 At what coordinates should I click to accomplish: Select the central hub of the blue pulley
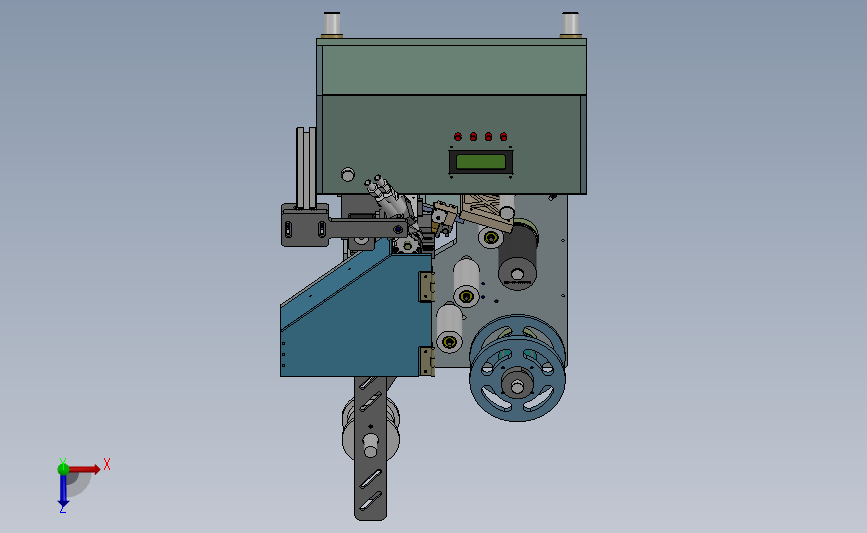(x=518, y=385)
